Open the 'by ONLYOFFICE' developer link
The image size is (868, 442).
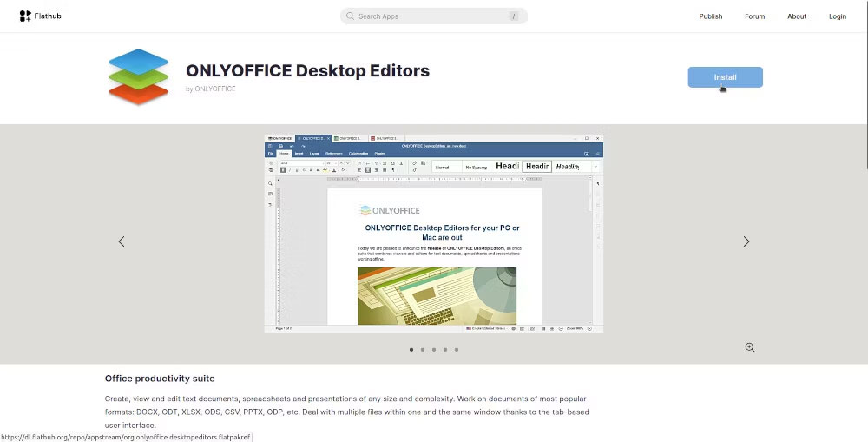coord(210,89)
